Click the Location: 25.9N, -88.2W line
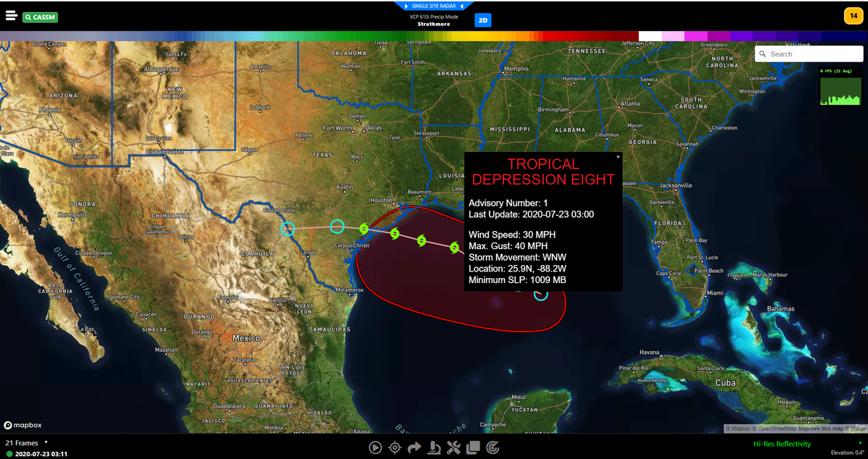The height and width of the screenshot is (459, 868). (x=517, y=269)
